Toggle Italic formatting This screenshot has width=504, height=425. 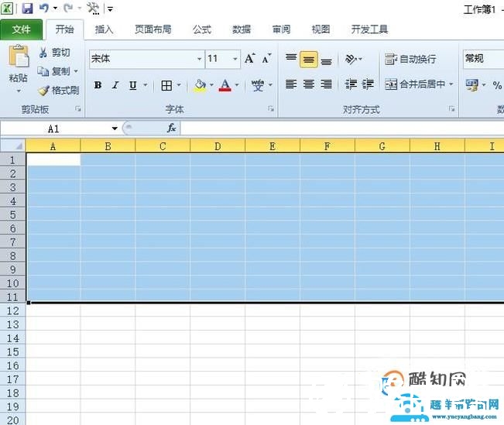(115, 85)
